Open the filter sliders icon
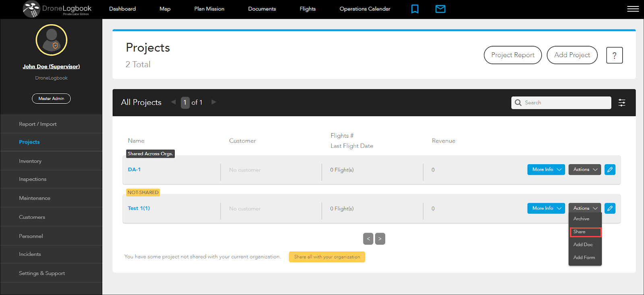 click(622, 103)
